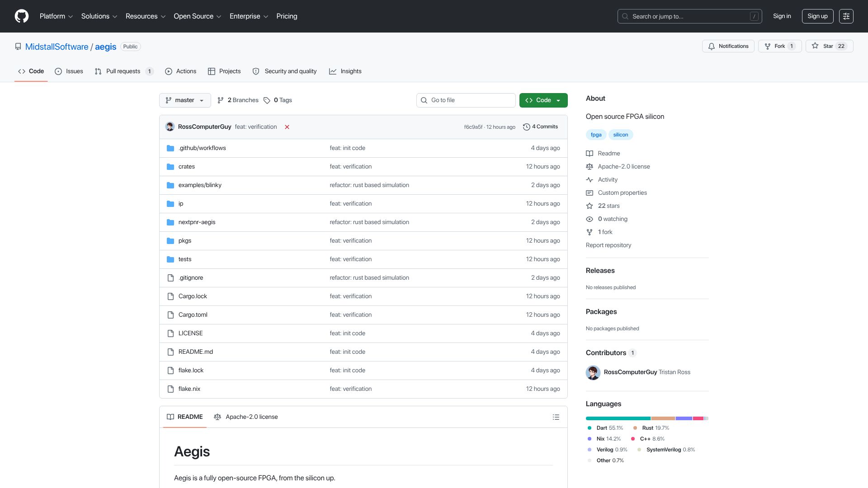
Task: Open the Code tab
Action: (x=31, y=71)
